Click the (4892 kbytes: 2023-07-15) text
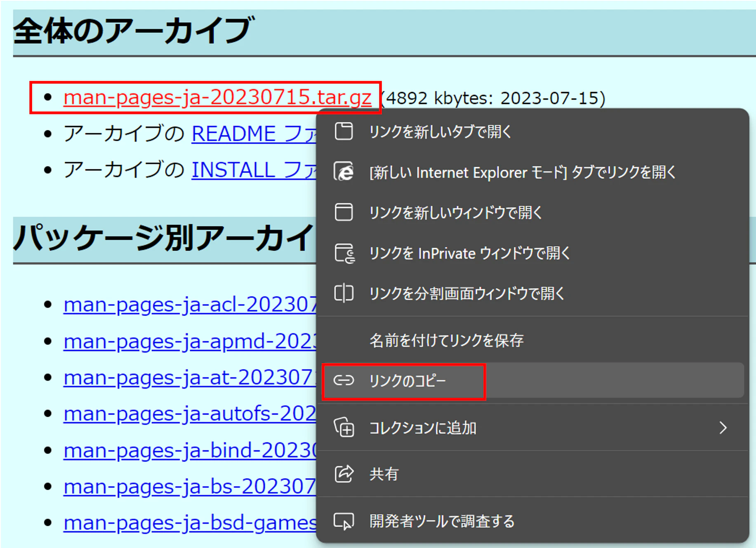 point(493,98)
